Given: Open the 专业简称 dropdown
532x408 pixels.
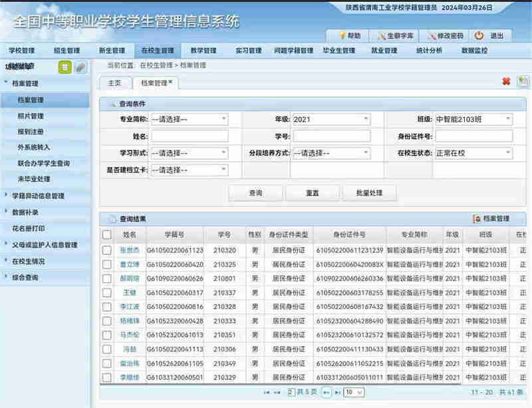Looking at the screenshot, I should [x=189, y=119].
